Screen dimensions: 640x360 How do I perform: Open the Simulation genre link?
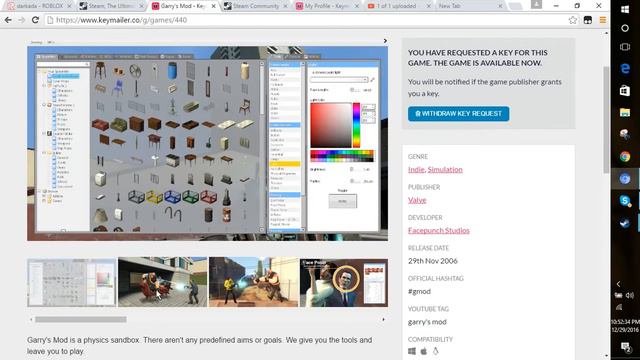pos(445,169)
